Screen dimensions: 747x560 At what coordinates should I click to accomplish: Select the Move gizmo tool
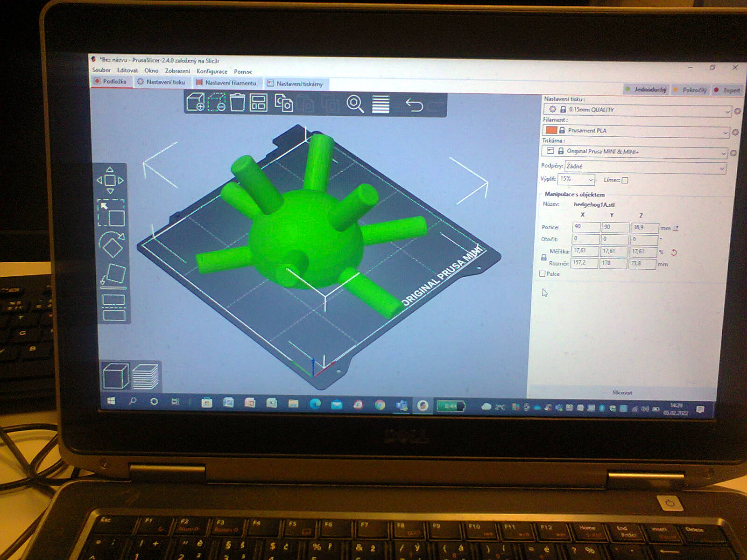[x=110, y=180]
